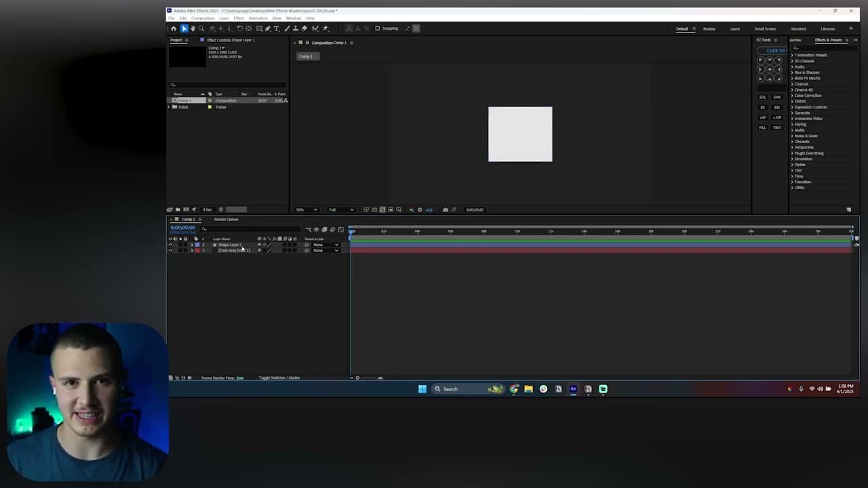Select the Type tool
Image resolution: width=868 pixels, height=488 pixels.
click(x=277, y=28)
